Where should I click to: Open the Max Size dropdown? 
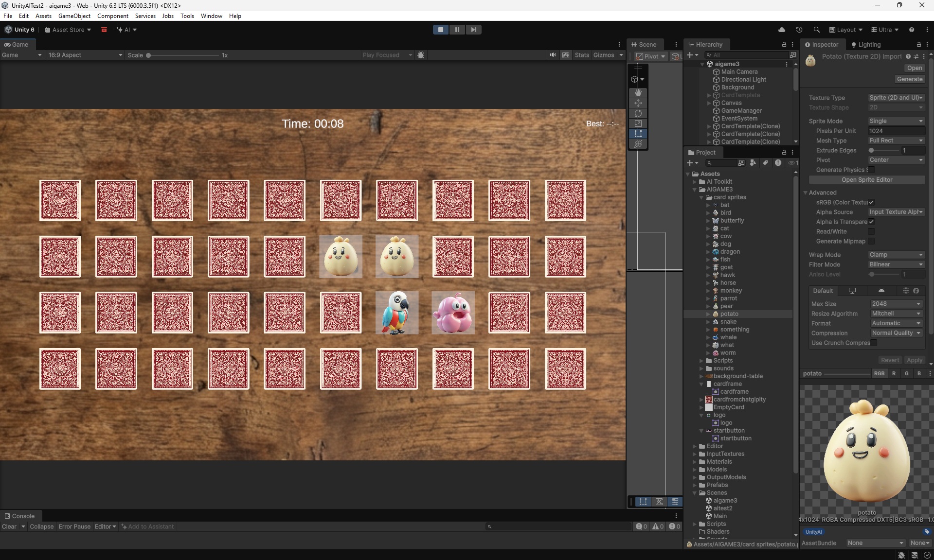(x=896, y=304)
